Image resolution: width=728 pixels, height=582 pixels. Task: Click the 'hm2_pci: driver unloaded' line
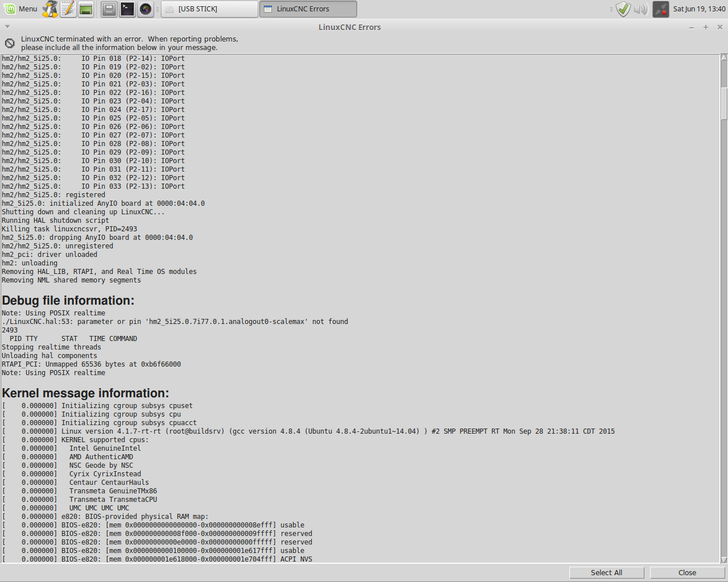(49, 255)
